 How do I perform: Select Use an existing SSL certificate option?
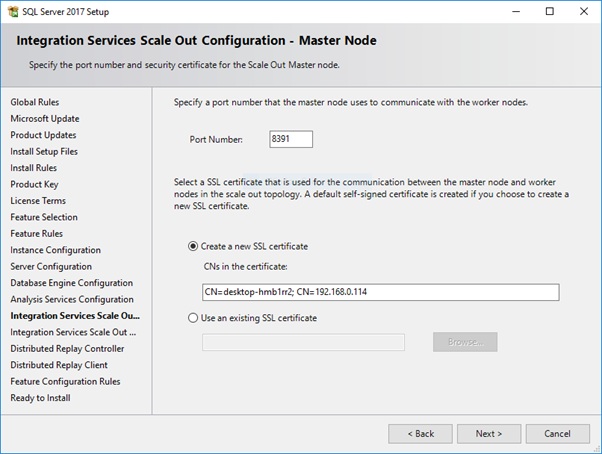point(193,318)
